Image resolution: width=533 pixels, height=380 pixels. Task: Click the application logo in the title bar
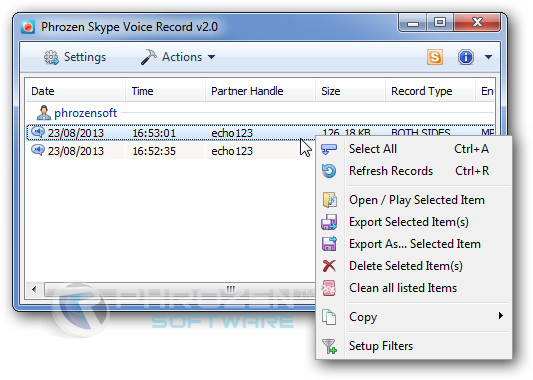click(28, 27)
